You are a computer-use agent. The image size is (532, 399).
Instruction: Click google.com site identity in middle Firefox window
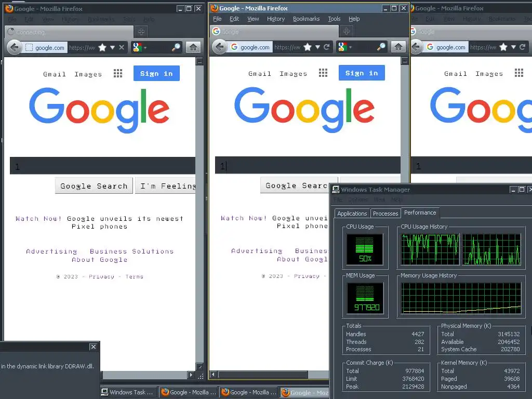point(250,47)
